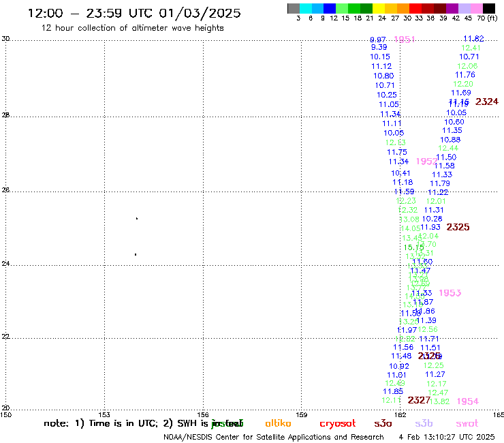Viewport: 504px width, 443px height.
Task: Click the green wave height value 12.41
Action: click(x=471, y=48)
